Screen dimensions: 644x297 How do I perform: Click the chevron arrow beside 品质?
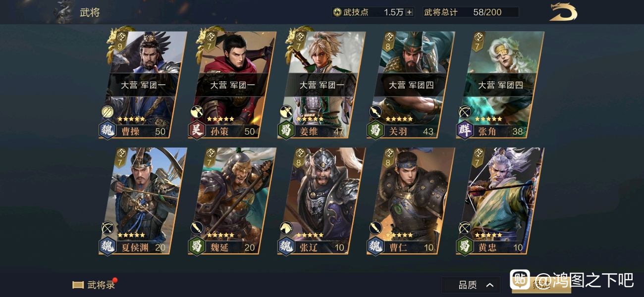point(489,285)
